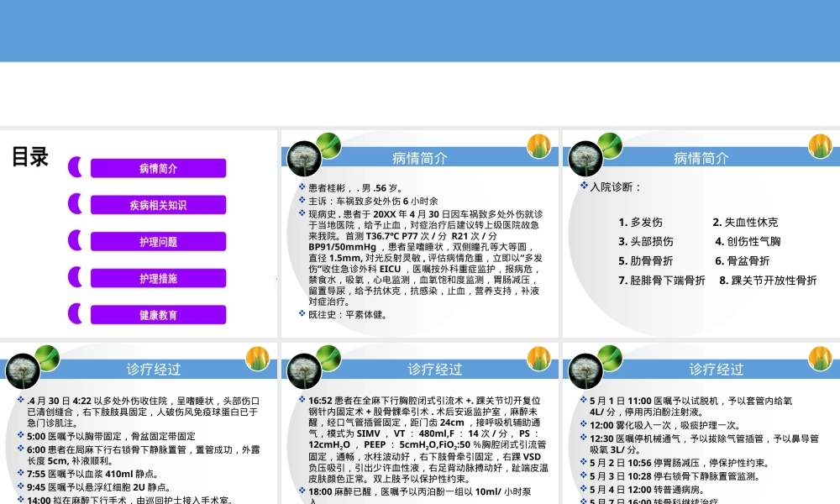Click the 5月1日 11:00 试脱机 entry

[x=690, y=406]
